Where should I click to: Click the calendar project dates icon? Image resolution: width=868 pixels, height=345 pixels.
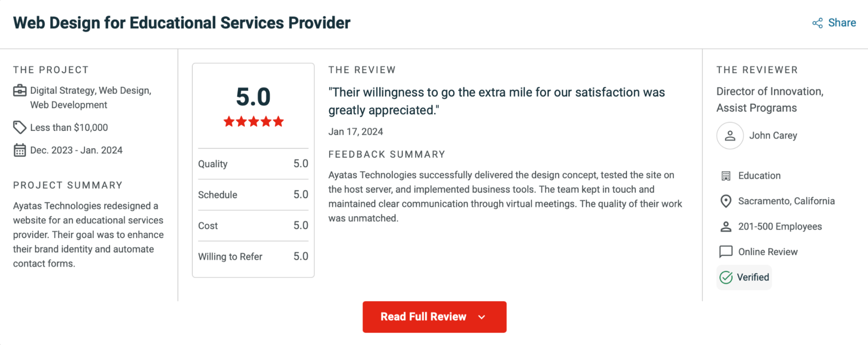pyautogui.click(x=19, y=150)
